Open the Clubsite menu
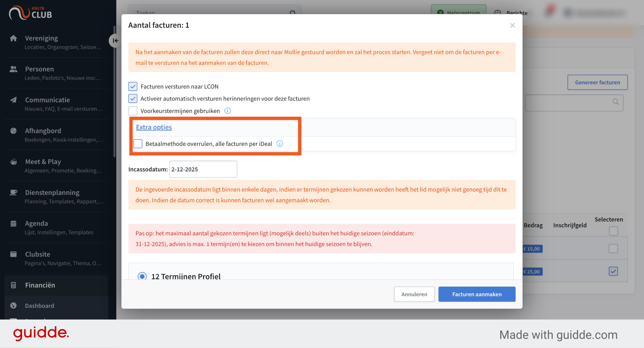 coord(56,258)
